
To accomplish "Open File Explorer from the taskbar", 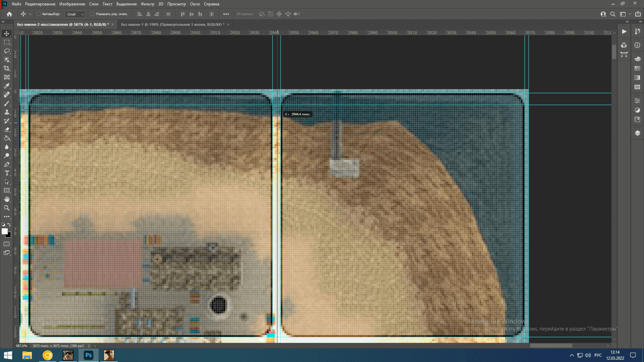I will 27,355.
